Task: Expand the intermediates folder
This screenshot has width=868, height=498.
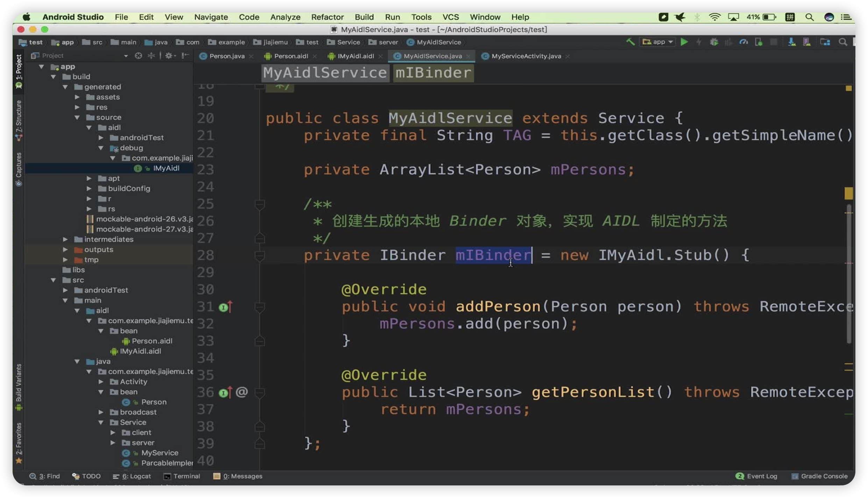Action: pyautogui.click(x=65, y=240)
